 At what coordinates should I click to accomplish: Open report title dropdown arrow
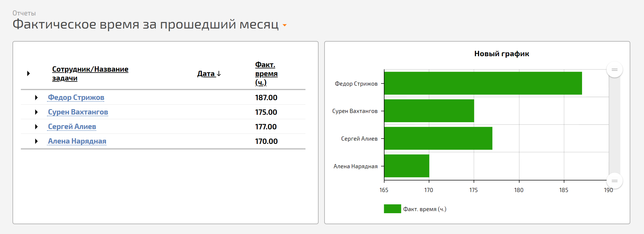285,26
